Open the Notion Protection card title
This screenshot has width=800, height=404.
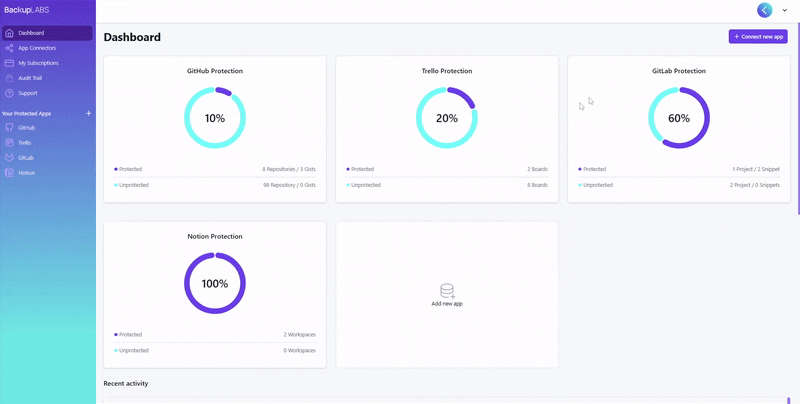215,237
